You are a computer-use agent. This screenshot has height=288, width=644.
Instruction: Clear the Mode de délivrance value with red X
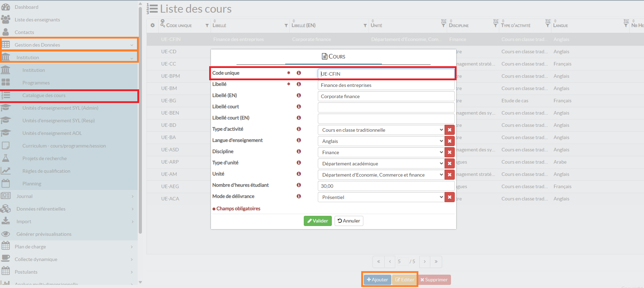450,197
